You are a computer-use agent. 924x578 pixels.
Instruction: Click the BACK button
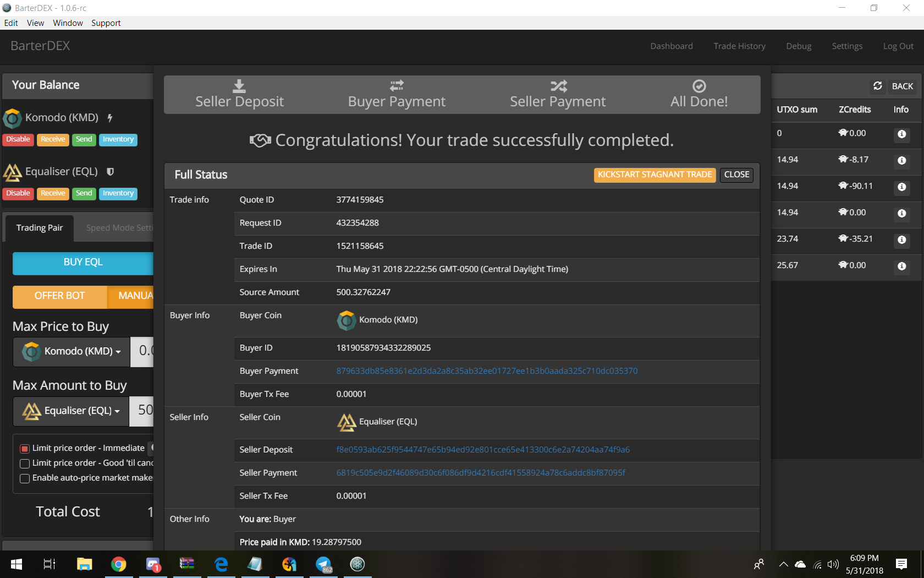(903, 86)
